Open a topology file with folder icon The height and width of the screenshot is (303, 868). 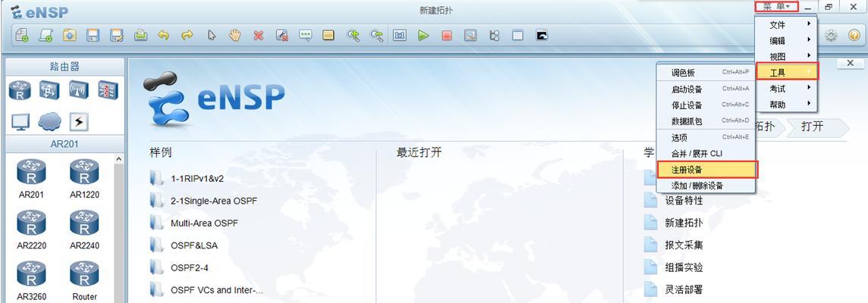pos(69,36)
